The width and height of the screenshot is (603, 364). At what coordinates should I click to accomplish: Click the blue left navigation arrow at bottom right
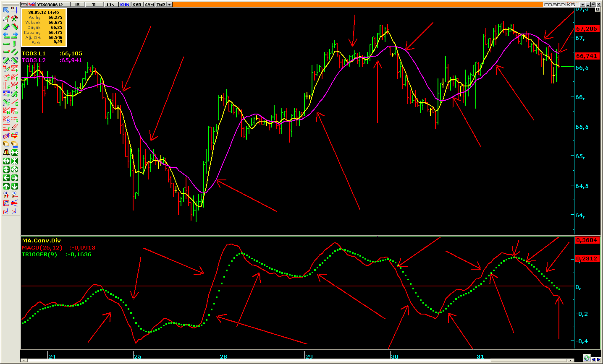tap(594, 359)
